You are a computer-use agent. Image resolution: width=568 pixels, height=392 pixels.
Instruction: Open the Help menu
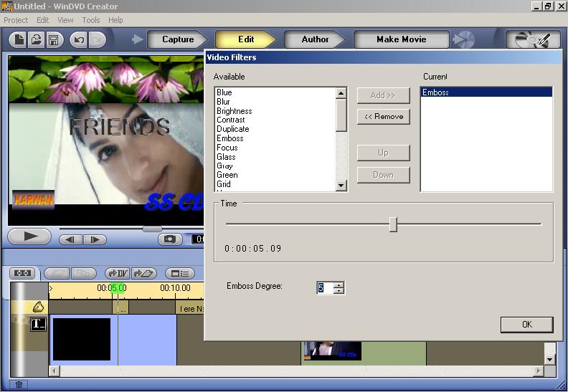click(115, 20)
